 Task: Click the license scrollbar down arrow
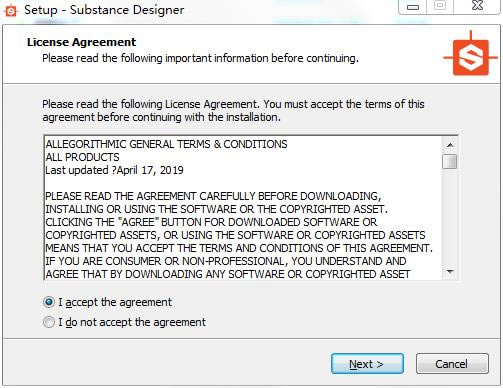click(x=450, y=272)
